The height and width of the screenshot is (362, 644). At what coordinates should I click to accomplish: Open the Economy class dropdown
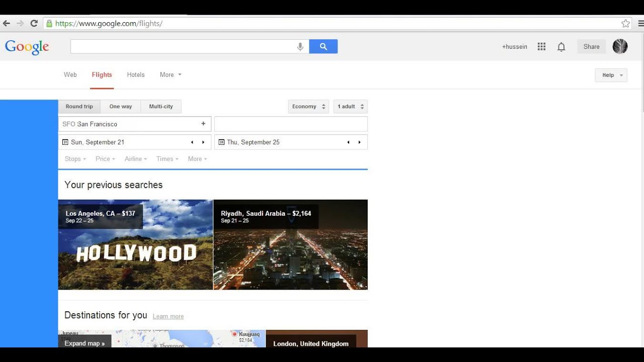tap(308, 107)
